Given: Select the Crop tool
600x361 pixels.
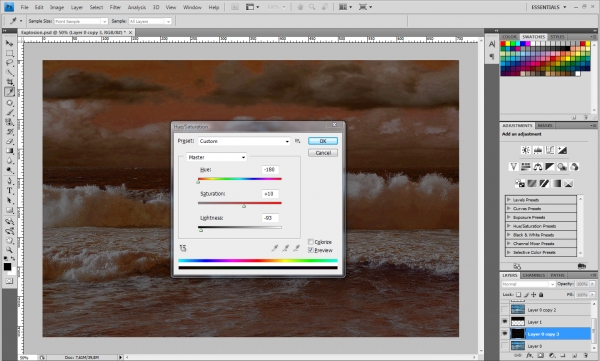Looking at the screenshot, I should (x=10, y=82).
